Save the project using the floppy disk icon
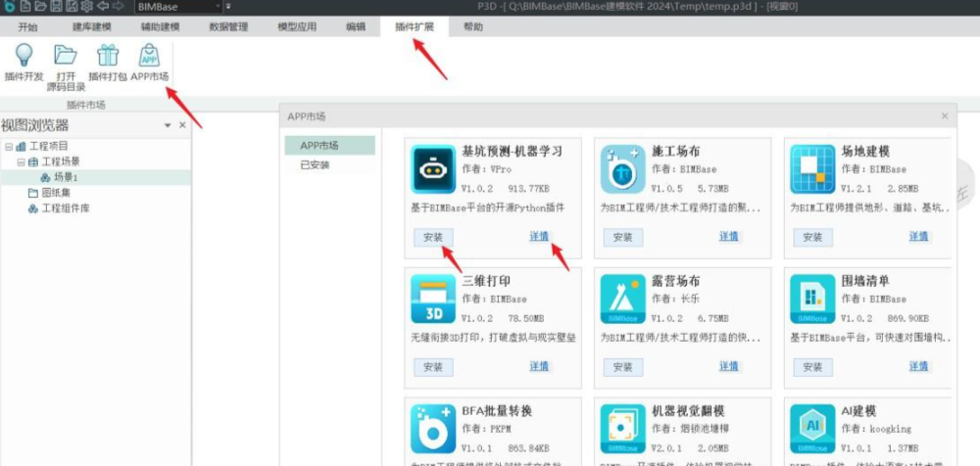 point(56,7)
